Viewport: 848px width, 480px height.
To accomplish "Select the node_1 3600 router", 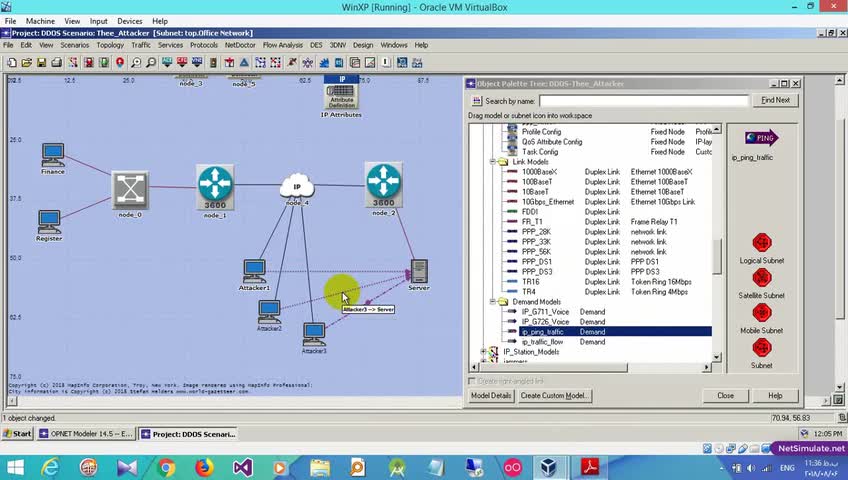I will point(215,188).
